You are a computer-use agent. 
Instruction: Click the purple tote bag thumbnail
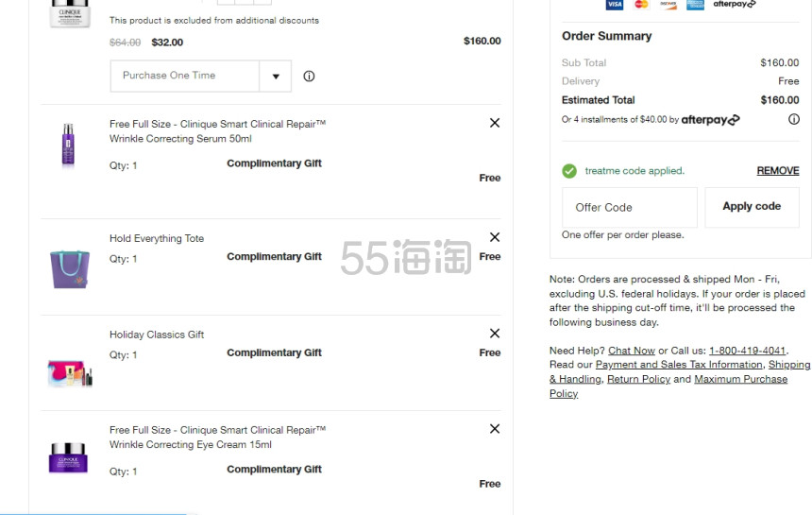[x=69, y=269]
